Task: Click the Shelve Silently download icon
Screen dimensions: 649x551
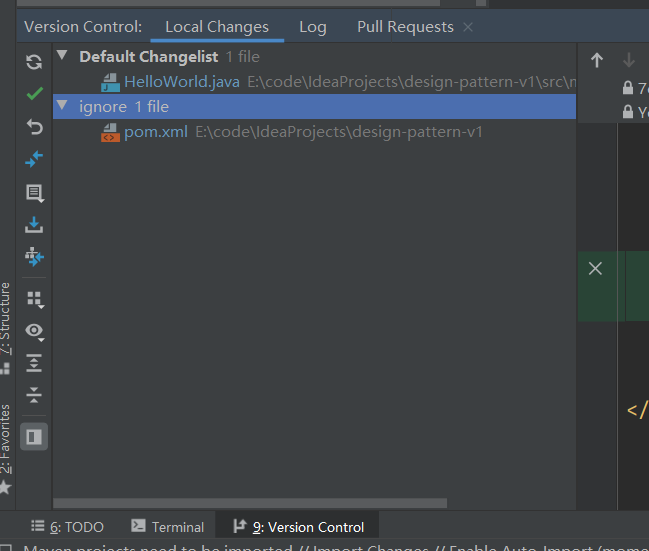Action: point(34,225)
